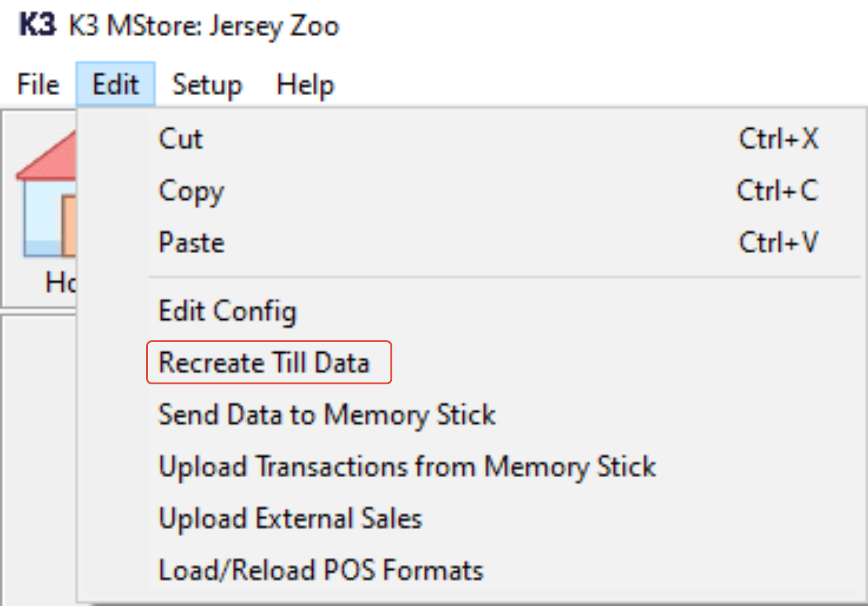Select Upload Transactions from Memory Stick
The image size is (868, 606).
pyautogui.click(x=407, y=466)
